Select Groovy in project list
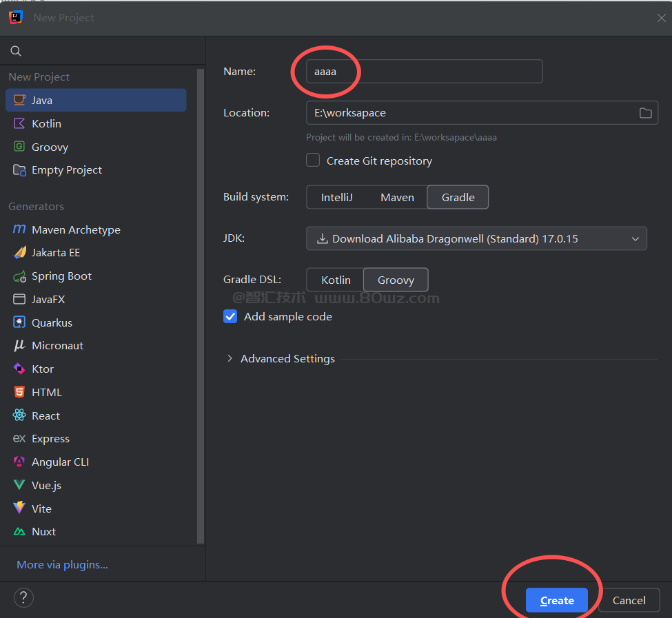672x618 pixels. coord(96,147)
